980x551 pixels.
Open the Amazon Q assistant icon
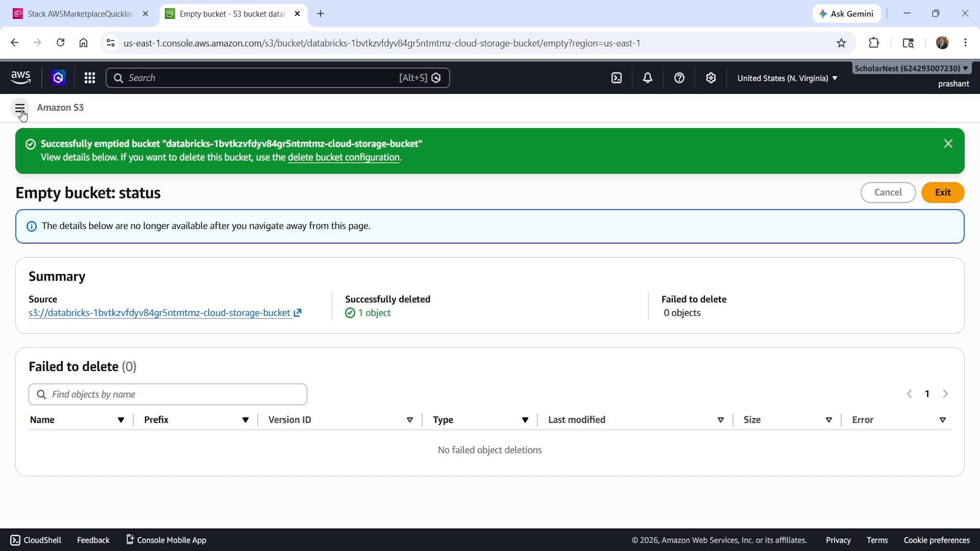pos(58,78)
